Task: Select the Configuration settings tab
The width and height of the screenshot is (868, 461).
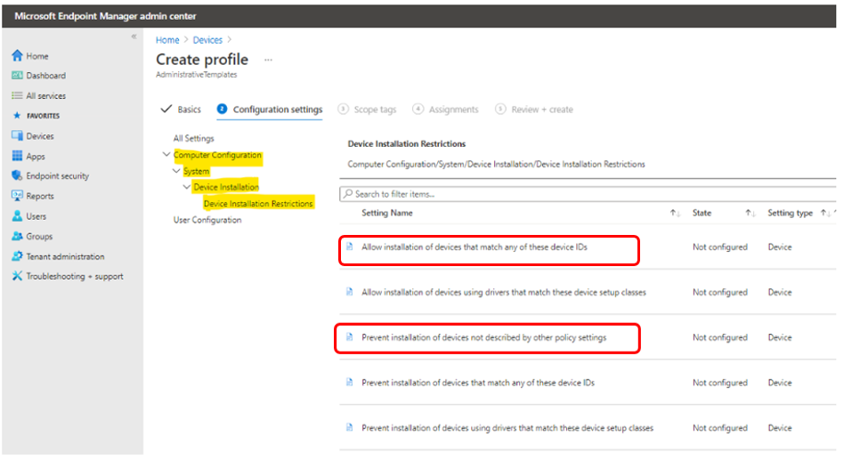Action: coord(270,109)
